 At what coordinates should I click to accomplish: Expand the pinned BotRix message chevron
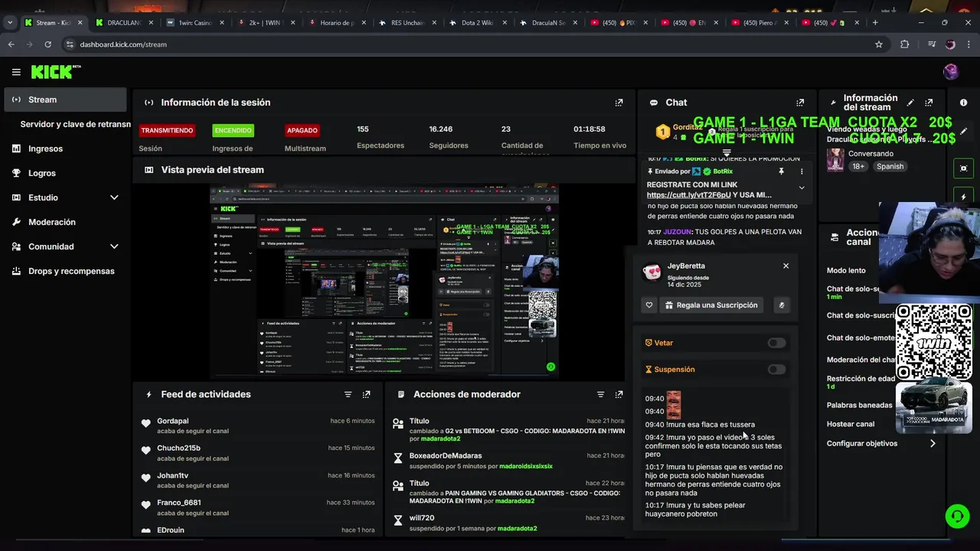[802, 187]
